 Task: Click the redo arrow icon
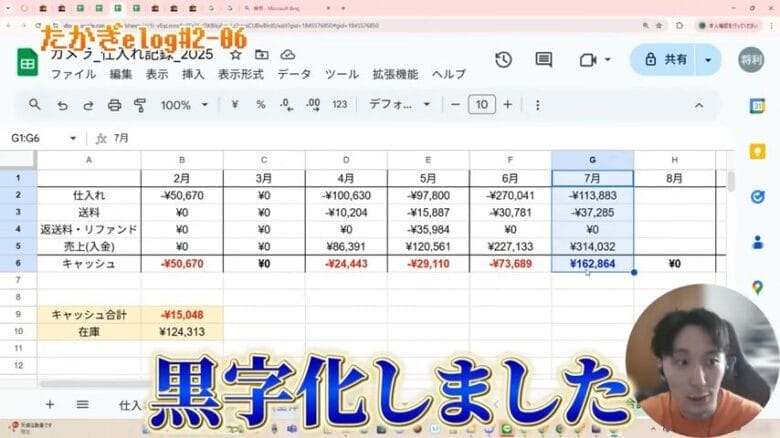(88, 105)
